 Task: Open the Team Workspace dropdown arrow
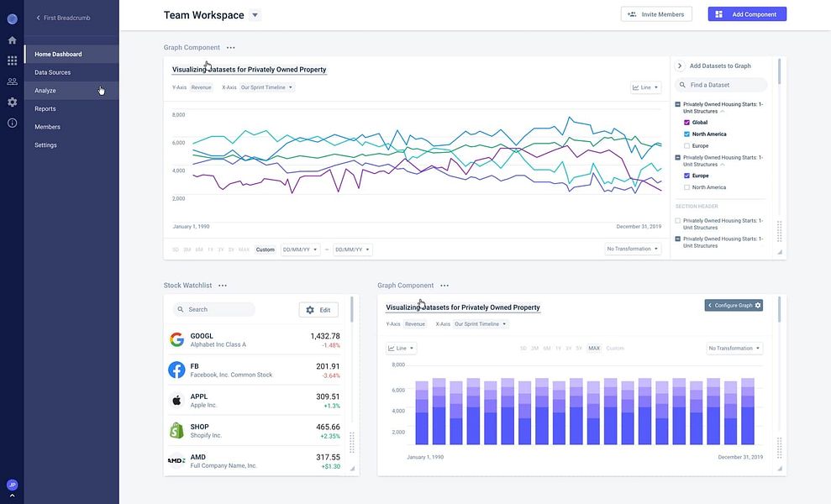pyautogui.click(x=255, y=15)
